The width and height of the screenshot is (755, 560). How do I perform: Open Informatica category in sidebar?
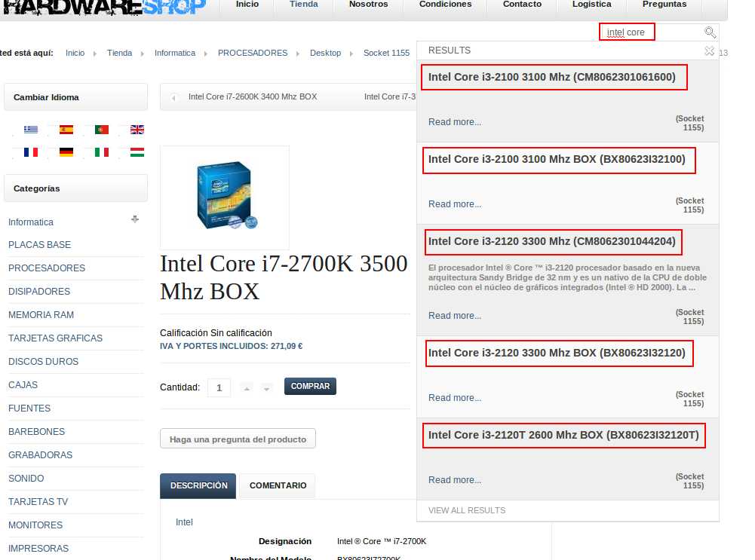click(31, 222)
